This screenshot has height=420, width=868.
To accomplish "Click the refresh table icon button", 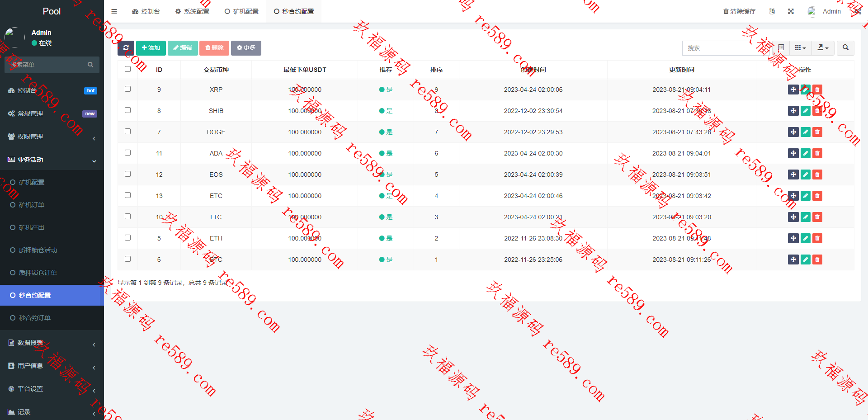I will (x=126, y=48).
